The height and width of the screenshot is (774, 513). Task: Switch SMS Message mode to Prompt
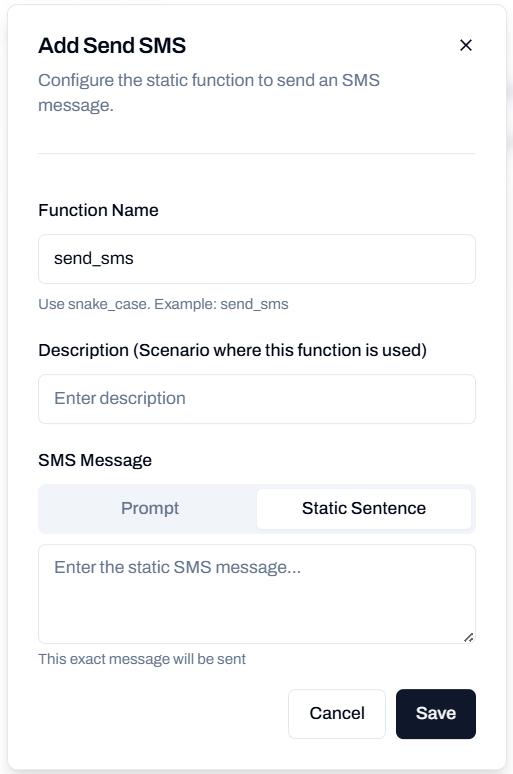click(x=150, y=508)
